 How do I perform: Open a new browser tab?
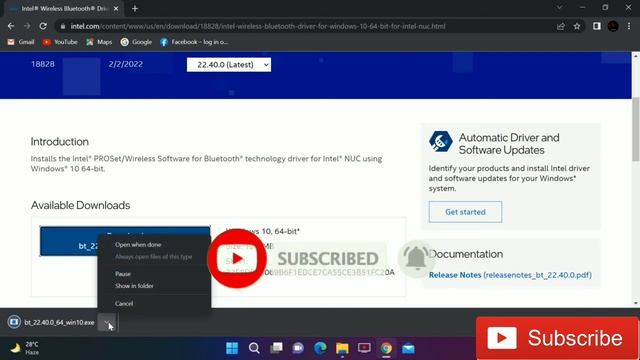135,8
